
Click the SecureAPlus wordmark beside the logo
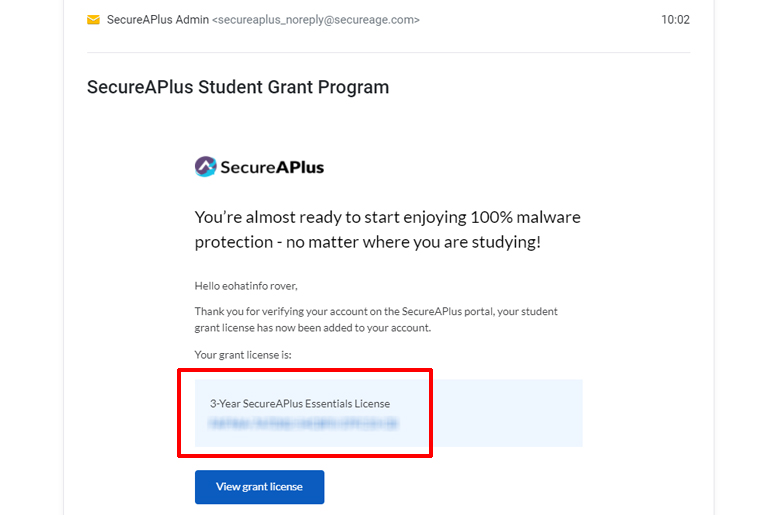pyautogui.click(x=272, y=167)
